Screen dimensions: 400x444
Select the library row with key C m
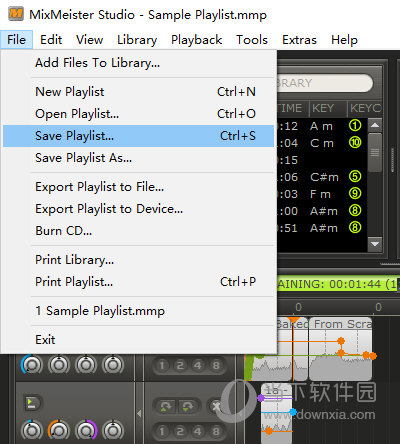[x=322, y=143]
